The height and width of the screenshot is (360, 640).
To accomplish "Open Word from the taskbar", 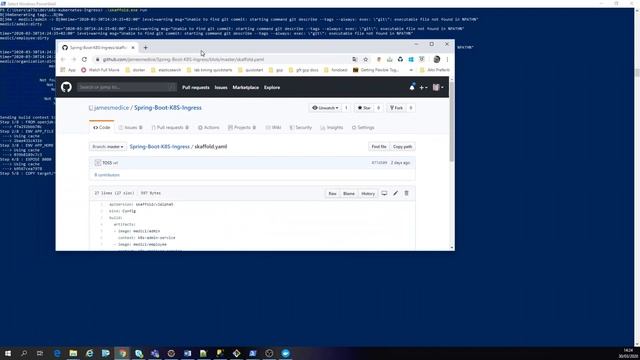I will pyautogui.click(x=187, y=353).
